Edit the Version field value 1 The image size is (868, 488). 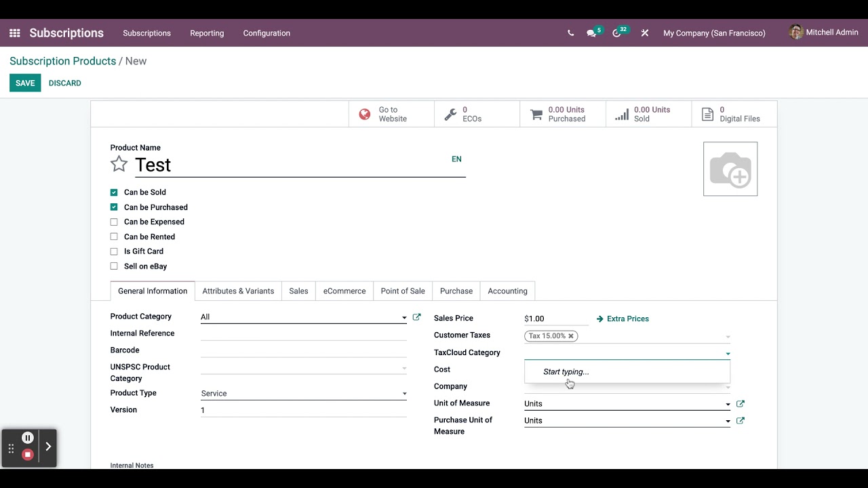[x=304, y=410]
